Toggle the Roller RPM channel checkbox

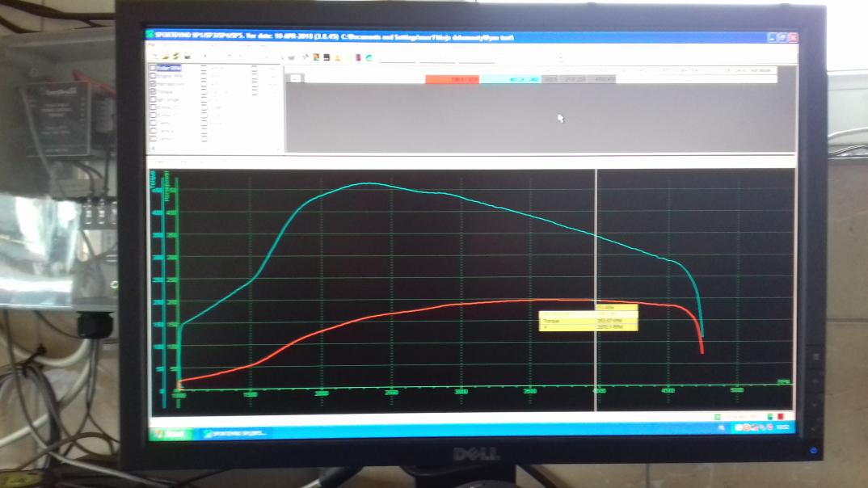click(x=152, y=68)
